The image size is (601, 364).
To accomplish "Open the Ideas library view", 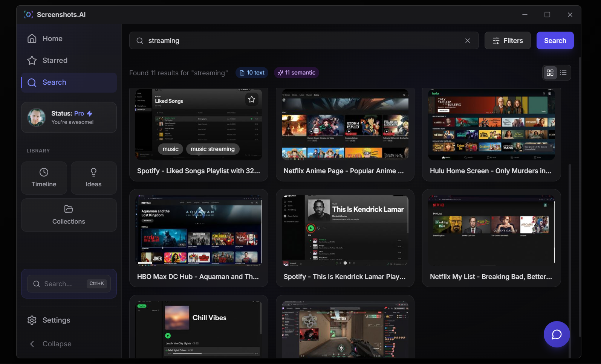I will [93, 178].
